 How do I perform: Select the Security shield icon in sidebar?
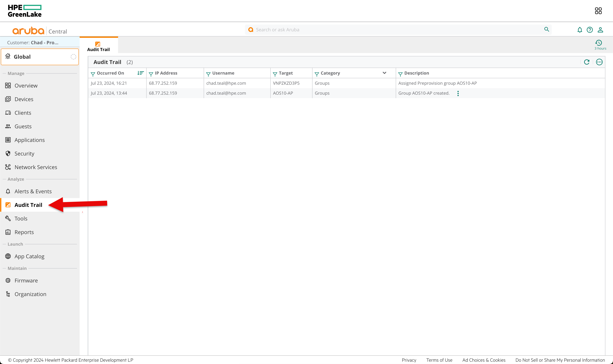8,153
